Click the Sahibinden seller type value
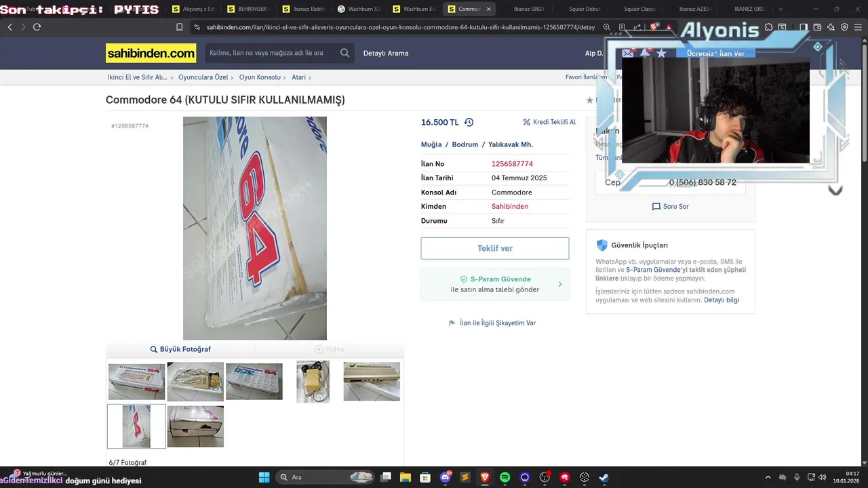Image resolution: width=868 pixels, height=488 pixels. 510,206
